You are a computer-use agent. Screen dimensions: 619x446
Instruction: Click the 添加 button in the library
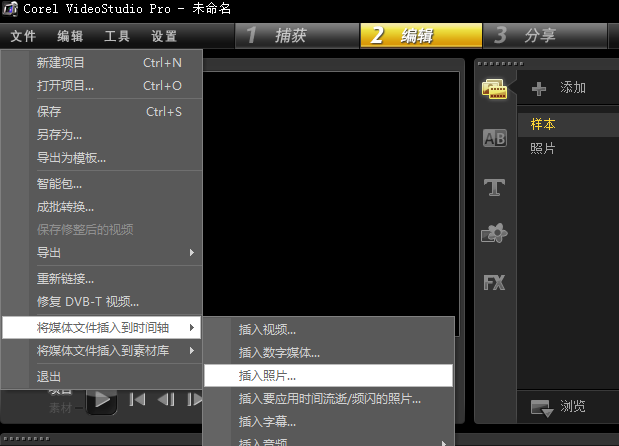[x=572, y=88]
